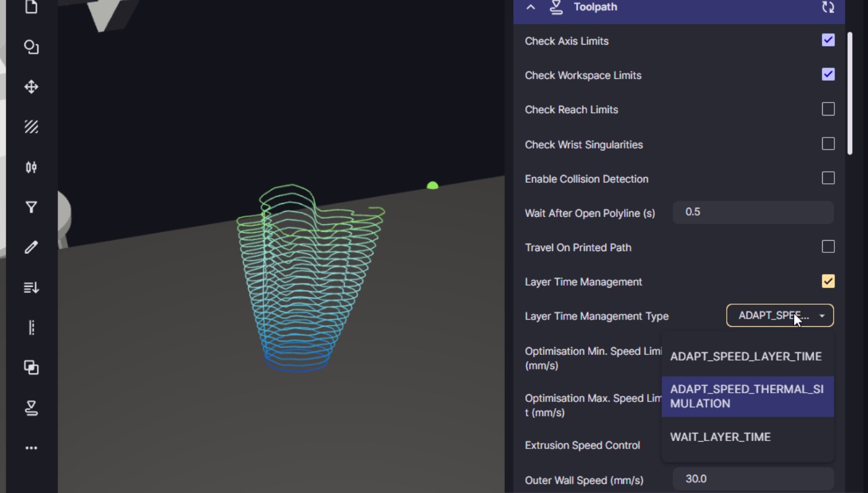
Task: Click Wait After Open Polyline input field
Action: pyautogui.click(x=752, y=213)
